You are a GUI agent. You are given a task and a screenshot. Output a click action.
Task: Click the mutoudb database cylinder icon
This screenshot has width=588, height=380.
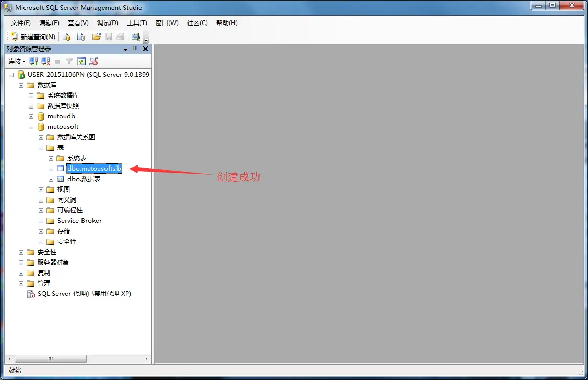pos(41,116)
